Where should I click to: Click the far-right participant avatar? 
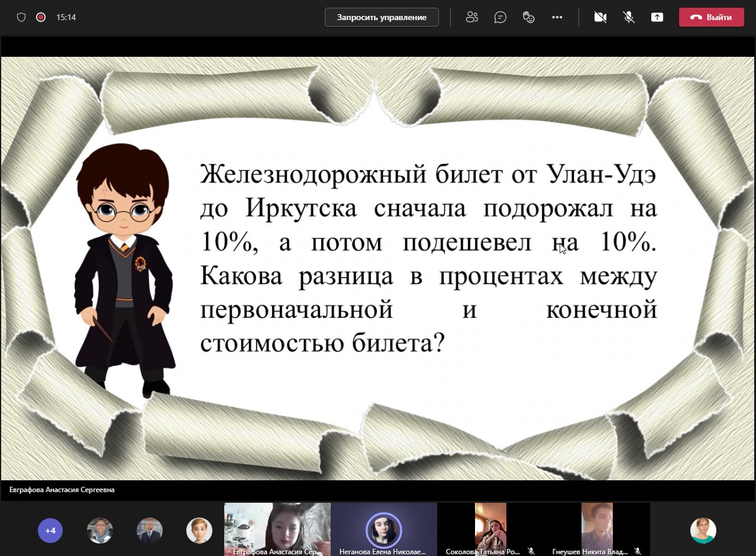703,531
